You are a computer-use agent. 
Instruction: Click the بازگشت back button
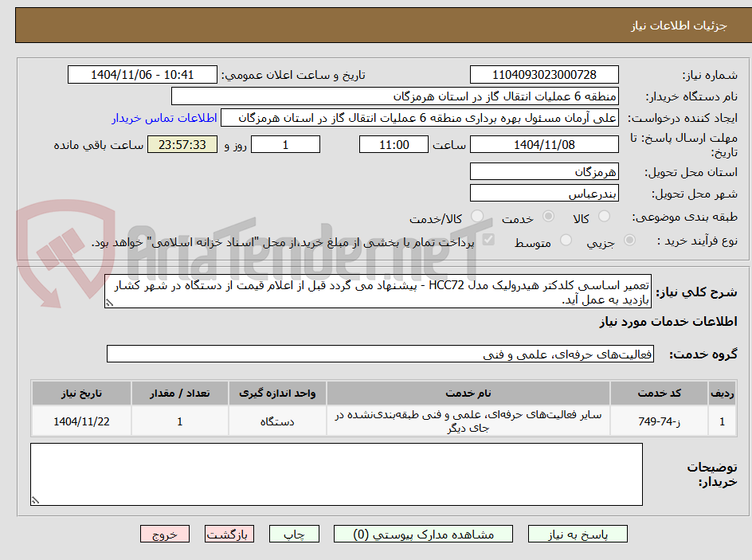(x=229, y=534)
